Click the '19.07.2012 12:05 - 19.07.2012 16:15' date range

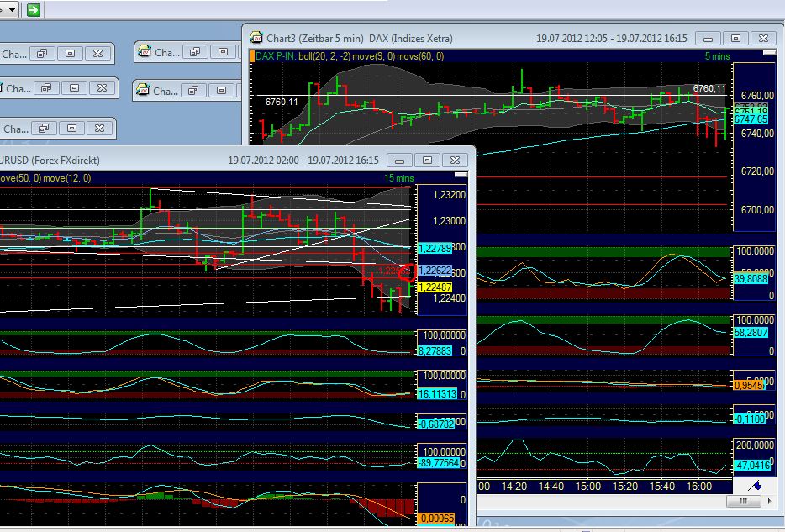tap(612, 39)
